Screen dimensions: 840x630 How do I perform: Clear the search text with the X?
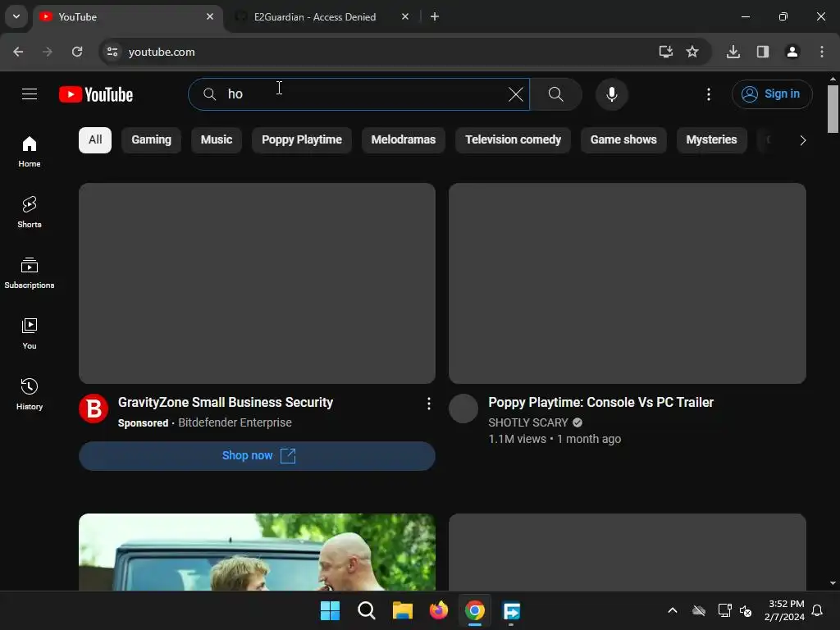coord(515,94)
